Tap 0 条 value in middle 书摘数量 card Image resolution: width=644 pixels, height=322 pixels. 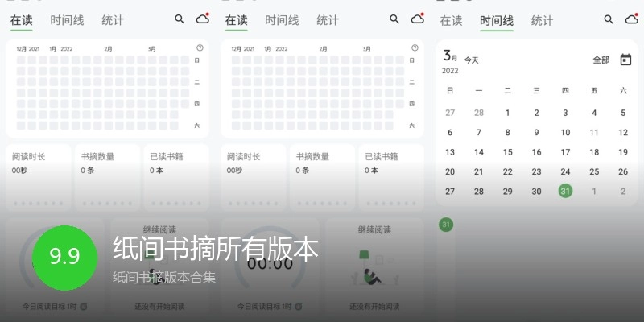tap(303, 170)
